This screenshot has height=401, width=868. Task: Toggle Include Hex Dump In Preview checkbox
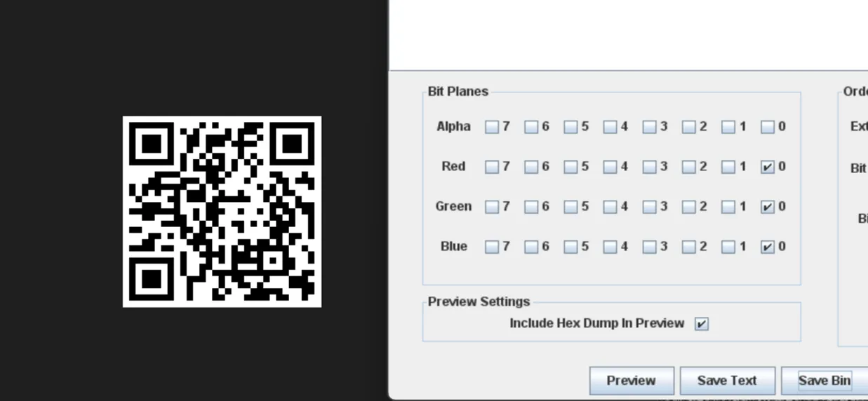702,324
